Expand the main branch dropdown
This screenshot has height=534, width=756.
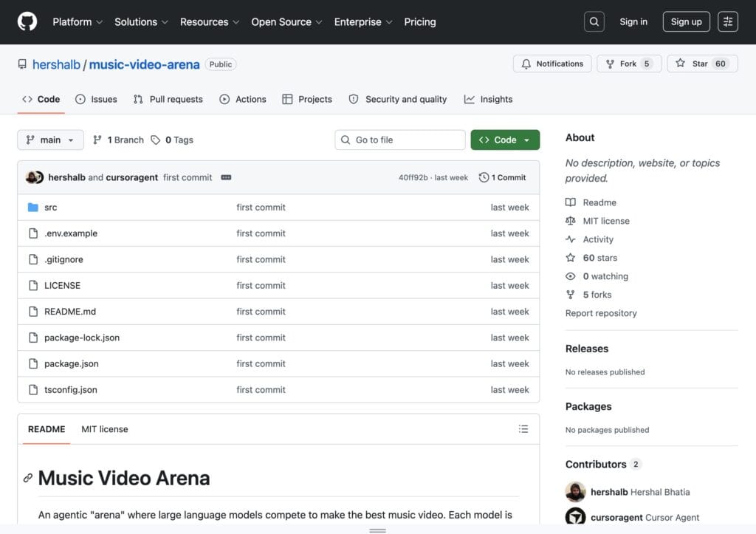click(51, 140)
